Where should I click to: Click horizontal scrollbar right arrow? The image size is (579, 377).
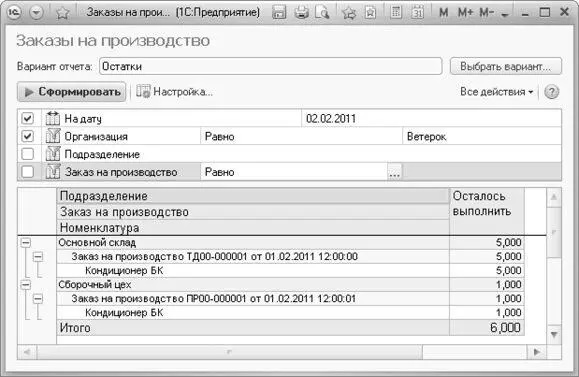tap(537, 352)
